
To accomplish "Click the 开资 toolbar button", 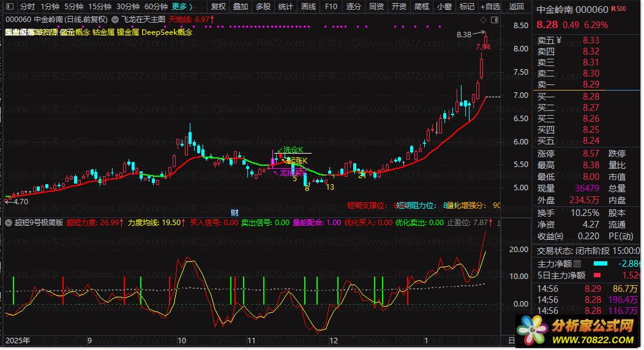I will [399, 7].
